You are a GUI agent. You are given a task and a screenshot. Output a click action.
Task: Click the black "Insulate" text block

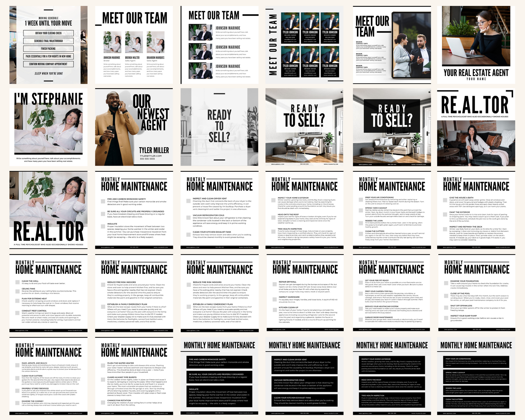click(219, 396)
